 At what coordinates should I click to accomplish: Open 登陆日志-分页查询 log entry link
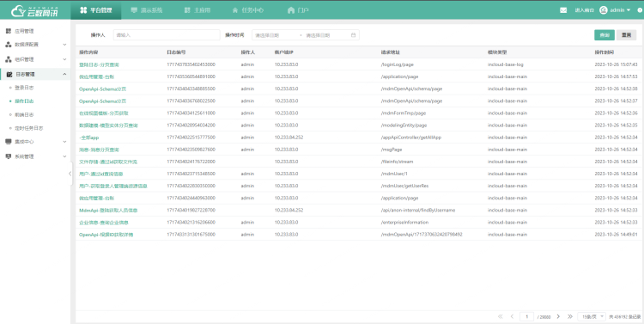tap(99, 65)
